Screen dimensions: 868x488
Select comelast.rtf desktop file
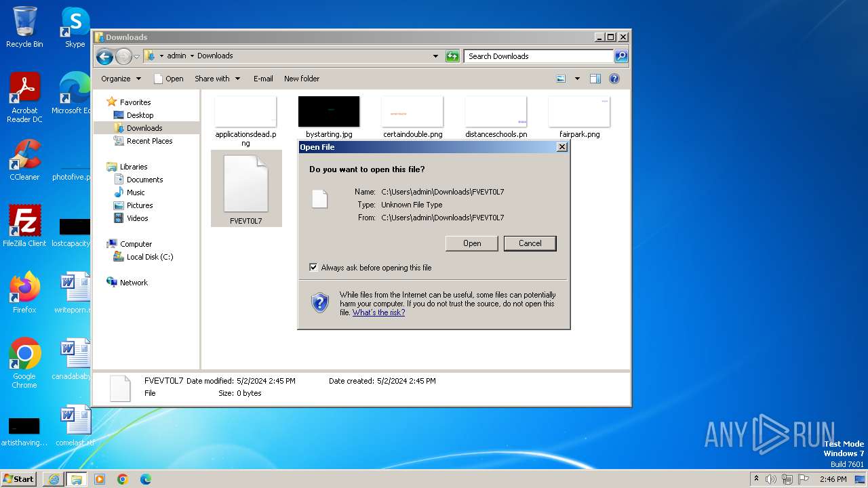75,426
